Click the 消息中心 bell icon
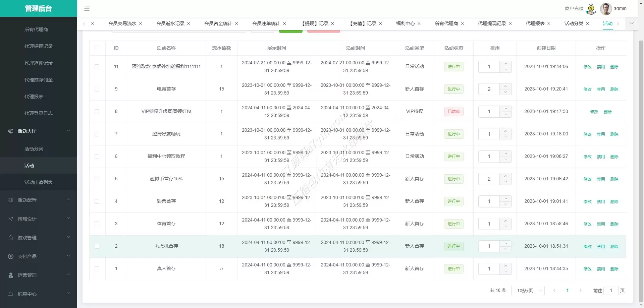This screenshot has height=308, width=644. click(x=11, y=294)
